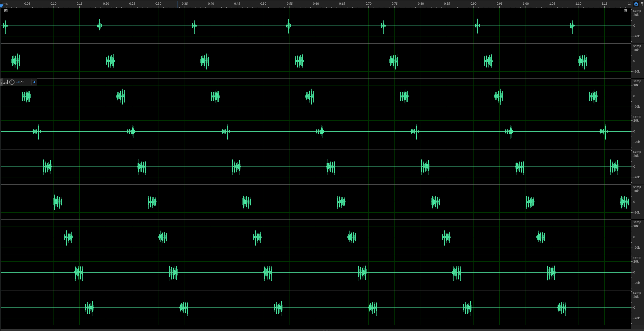Toggle the blue pin on the HUD
This screenshot has width=644, height=331.
tap(34, 82)
